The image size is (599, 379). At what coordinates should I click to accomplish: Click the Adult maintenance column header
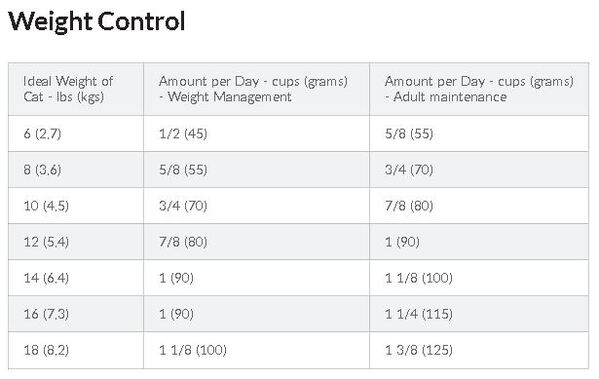click(x=479, y=89)
